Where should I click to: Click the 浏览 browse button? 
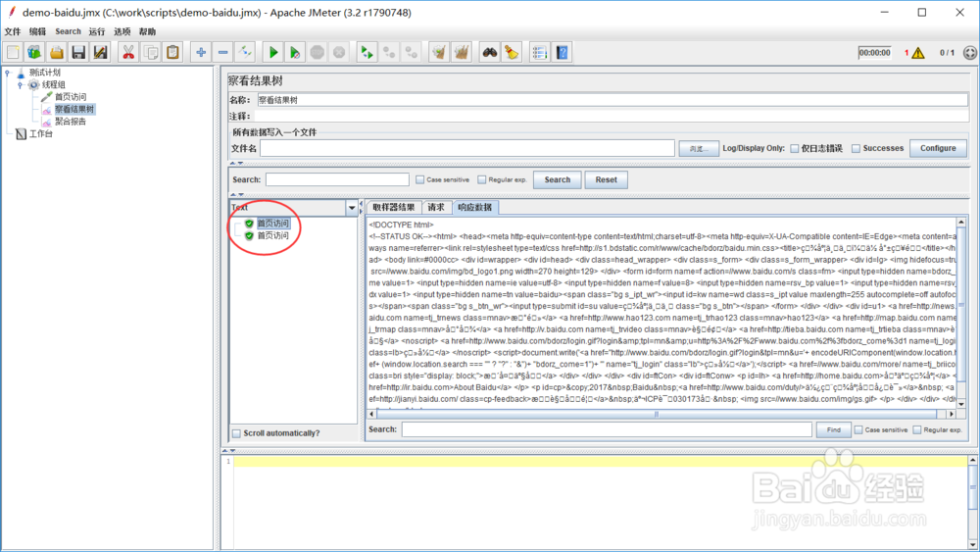699,149
